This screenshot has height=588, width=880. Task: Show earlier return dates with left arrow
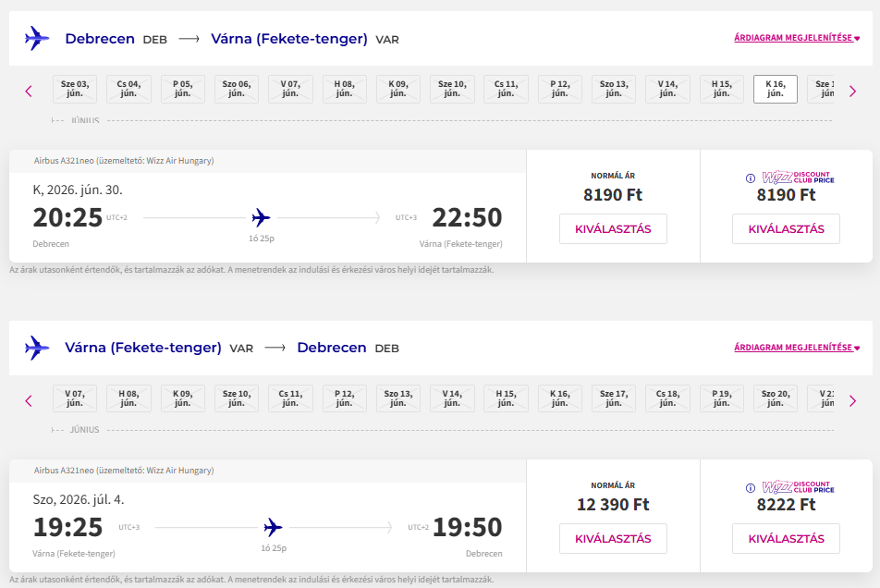click(x=29, y=400)
